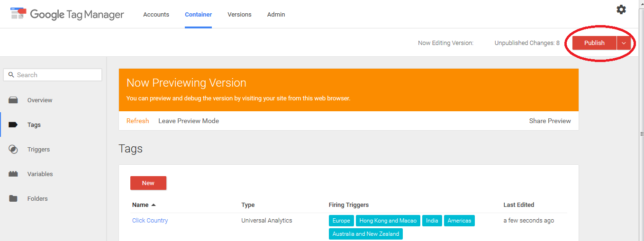Click the Australia and New Zealand chip
644x241 pixels.
point(366,234)
